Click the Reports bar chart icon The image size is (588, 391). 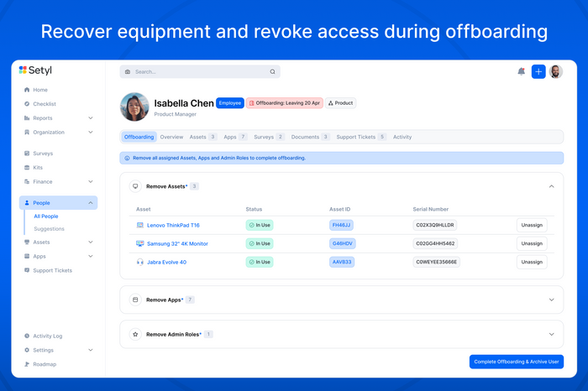(x=27, y=118)
